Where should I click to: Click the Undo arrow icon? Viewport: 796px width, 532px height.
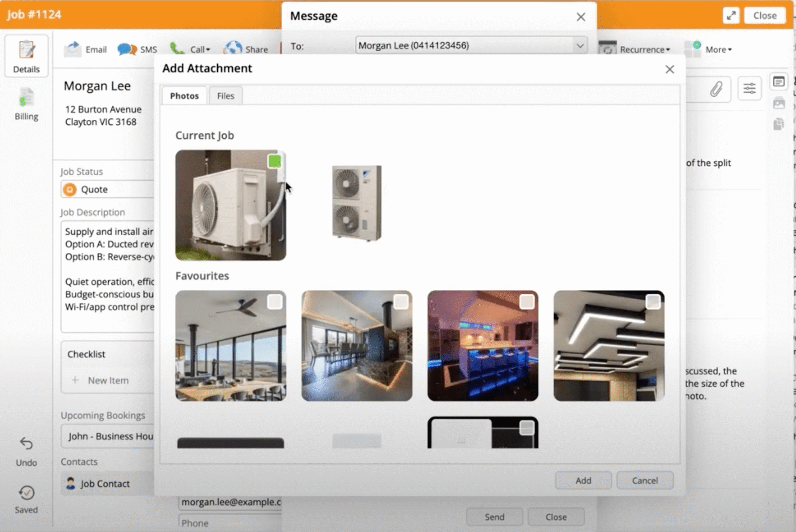click(26, 443)
